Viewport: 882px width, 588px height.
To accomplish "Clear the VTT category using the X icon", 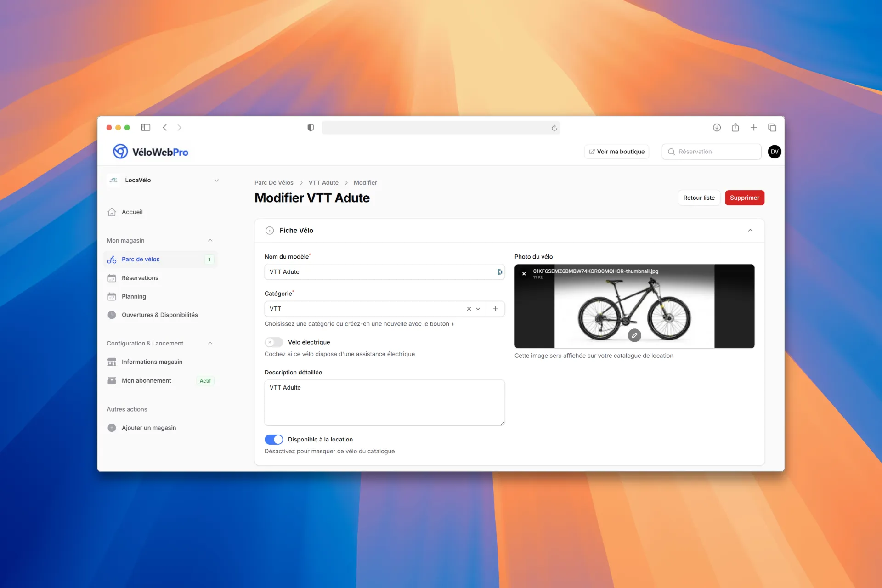I will click(x=469, y=308).
